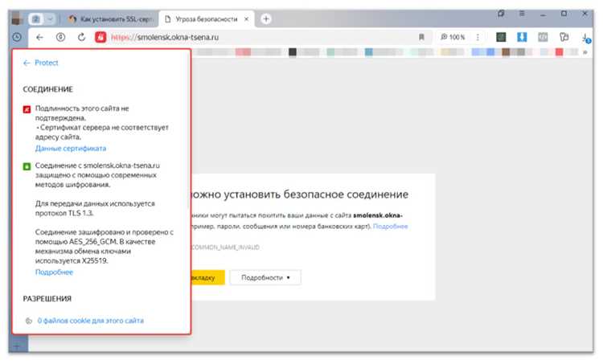
Task: Click the red unverified-site warning icon in panel
Action: pyautogui.click(x=27, y=109)
